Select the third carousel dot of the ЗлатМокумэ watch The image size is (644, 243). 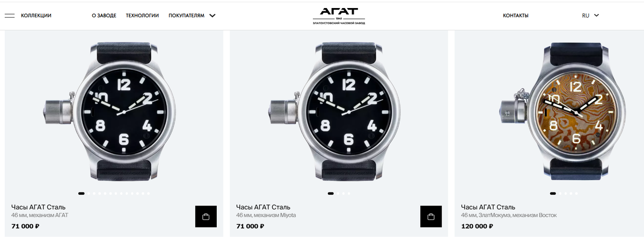click(566, 193)
